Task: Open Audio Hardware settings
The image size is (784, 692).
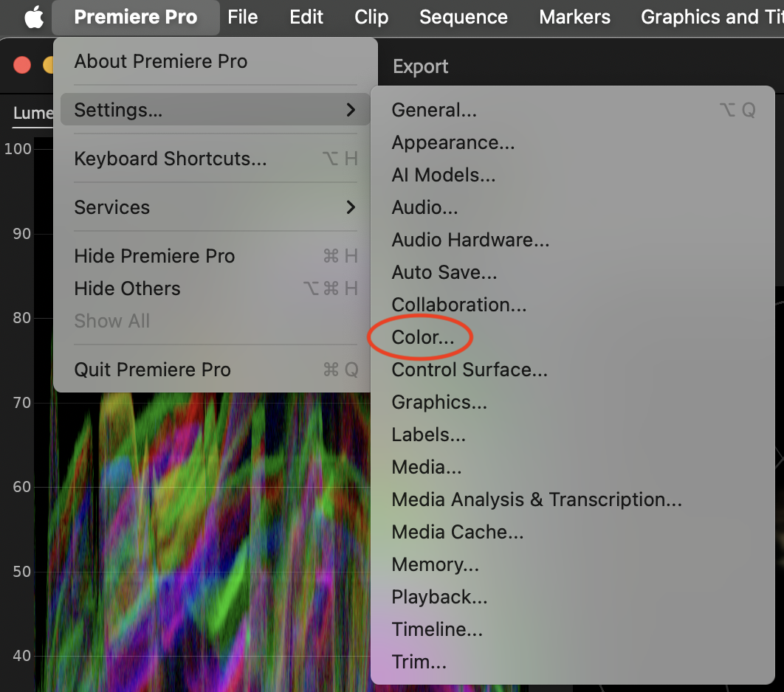Action: point(470,240)
